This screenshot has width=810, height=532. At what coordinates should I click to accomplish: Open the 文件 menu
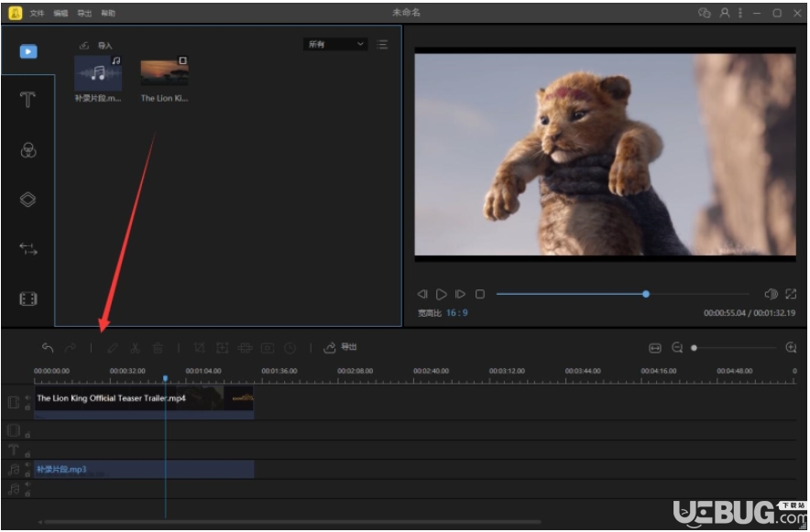[x=37, y=13]
